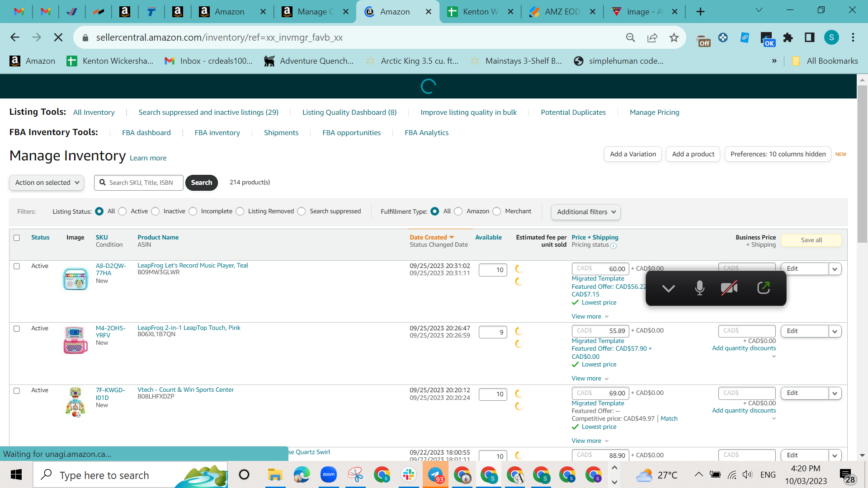868x488 pixels.
Task: Select the Search suppressed status radio
Action: (x=302, y=211)
